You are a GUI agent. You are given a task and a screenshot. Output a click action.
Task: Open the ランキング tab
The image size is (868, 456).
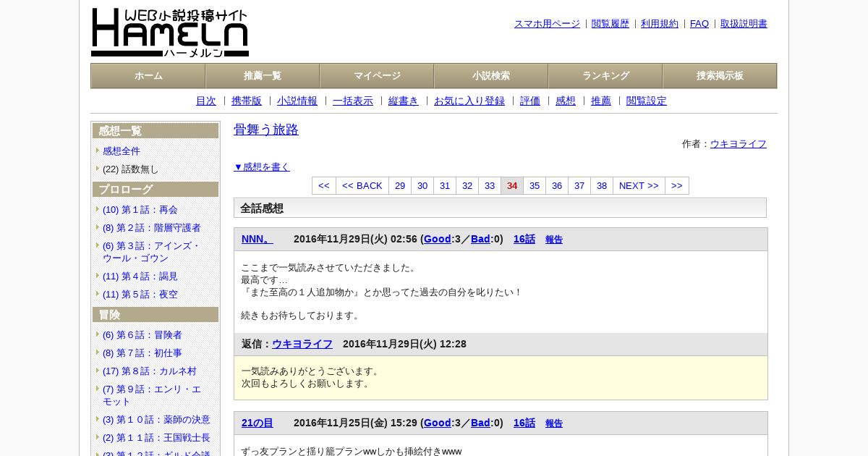tap(605, 75)
